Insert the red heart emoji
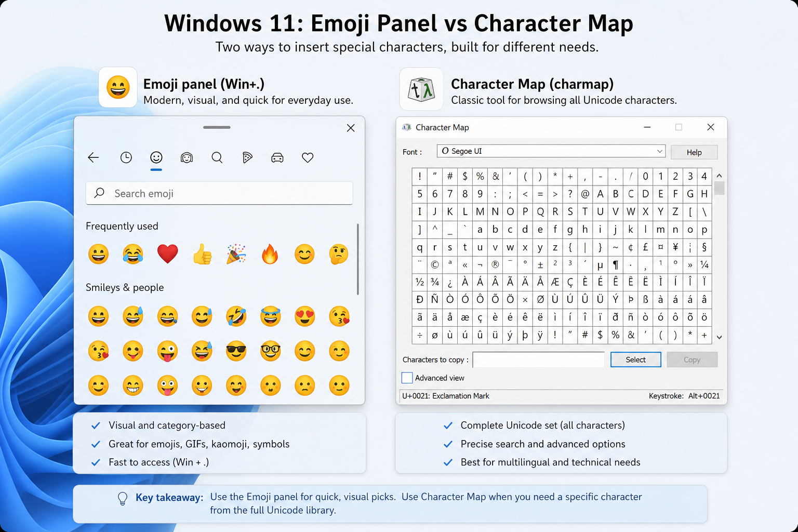This screenshot has width=798, height=532. tap(167, 254)
